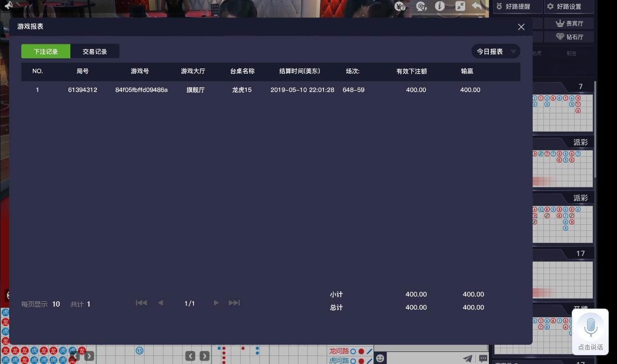
Task: Select the 钻石厅 diamond hall
Action: click(x=569, y=37)
